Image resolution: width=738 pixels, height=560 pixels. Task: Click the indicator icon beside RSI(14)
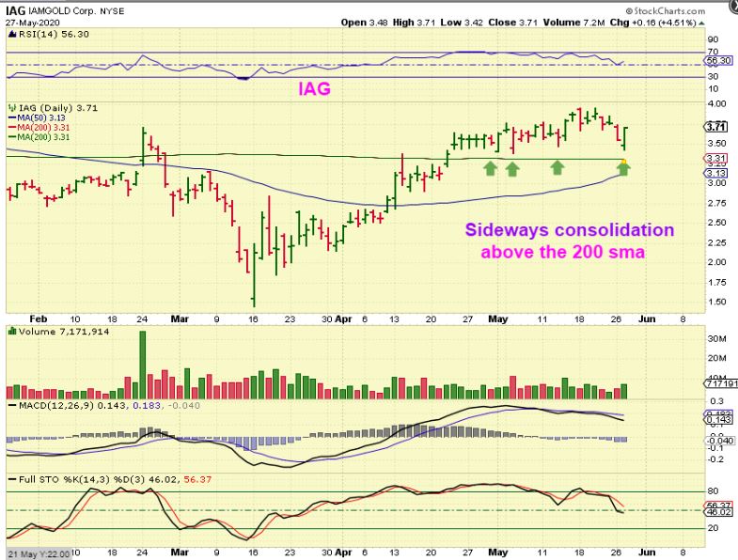point(12,34)
